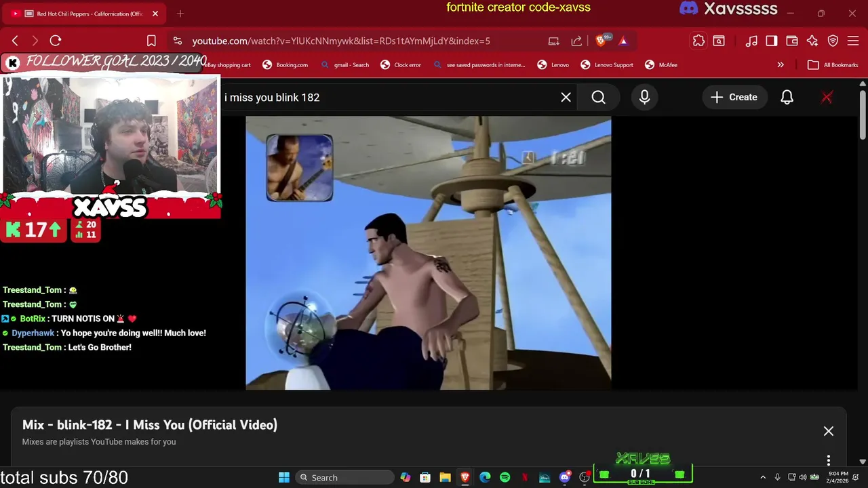The height and width of the screenshot is (488, 868).
Task: Clear the YouTube search query
Action: coord(566,98)
